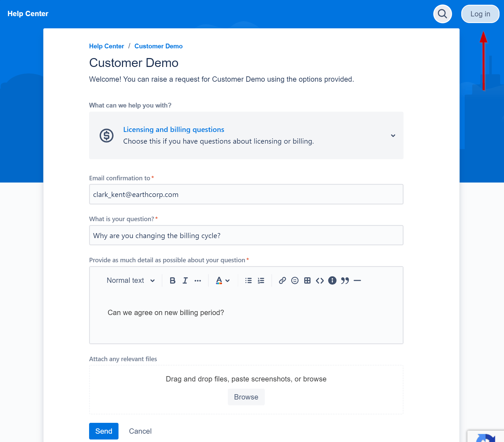Insert a horizontal divider rule
The height and width of the screenshot is (442, 504).
(x=358, y=280)
